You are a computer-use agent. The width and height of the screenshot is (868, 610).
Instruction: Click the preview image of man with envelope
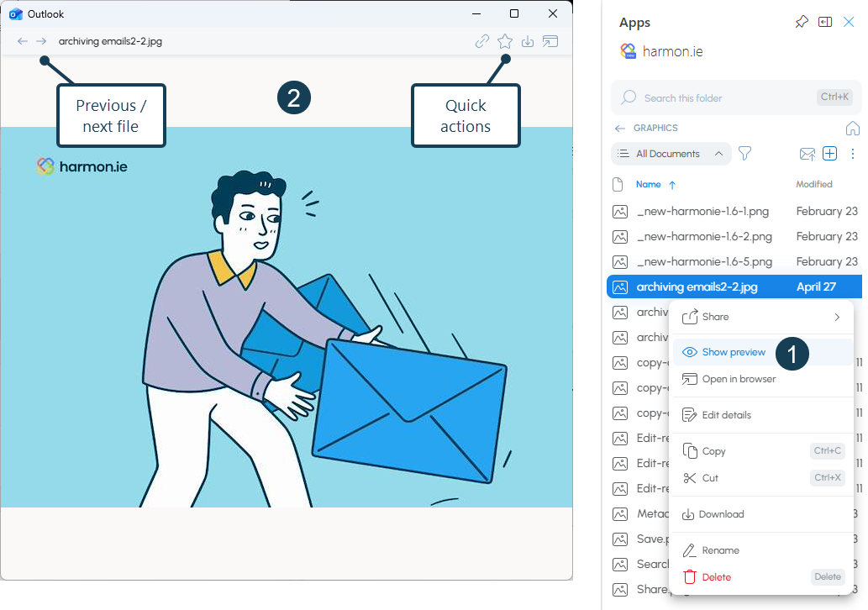click(x=287, y=317)
